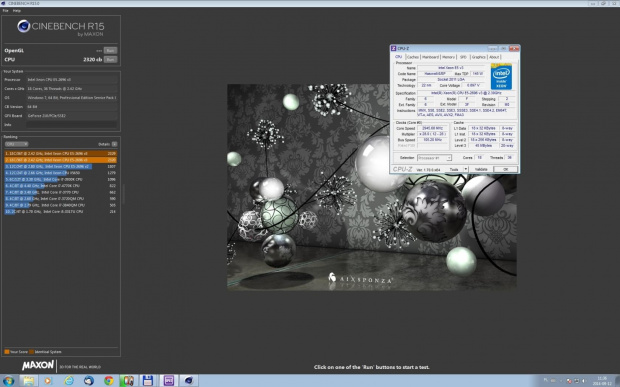The width and height of the screenshot is (620, 387).
Task: Open Google Chrome from the taskbar
Action: (x=109, y=381)
